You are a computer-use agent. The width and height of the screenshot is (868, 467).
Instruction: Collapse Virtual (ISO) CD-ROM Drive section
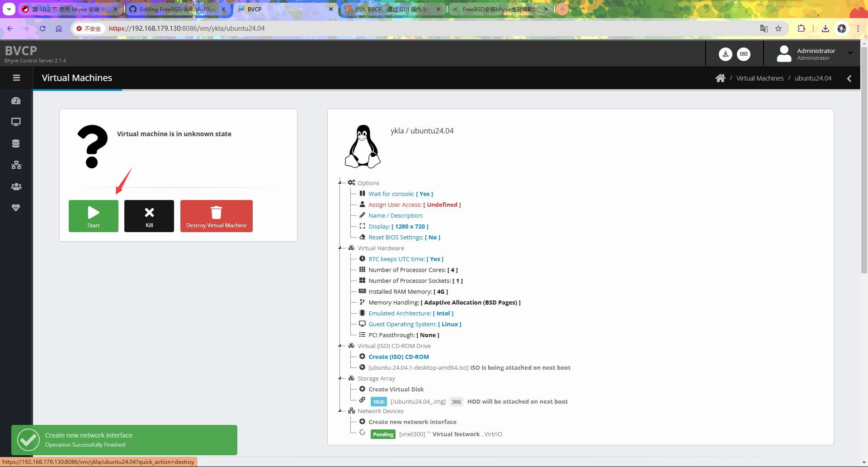340,346
